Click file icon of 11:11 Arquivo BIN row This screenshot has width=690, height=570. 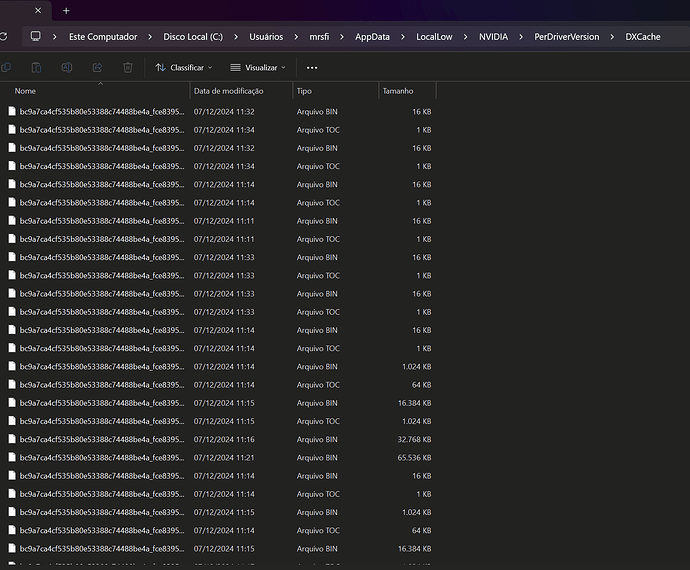12,221
